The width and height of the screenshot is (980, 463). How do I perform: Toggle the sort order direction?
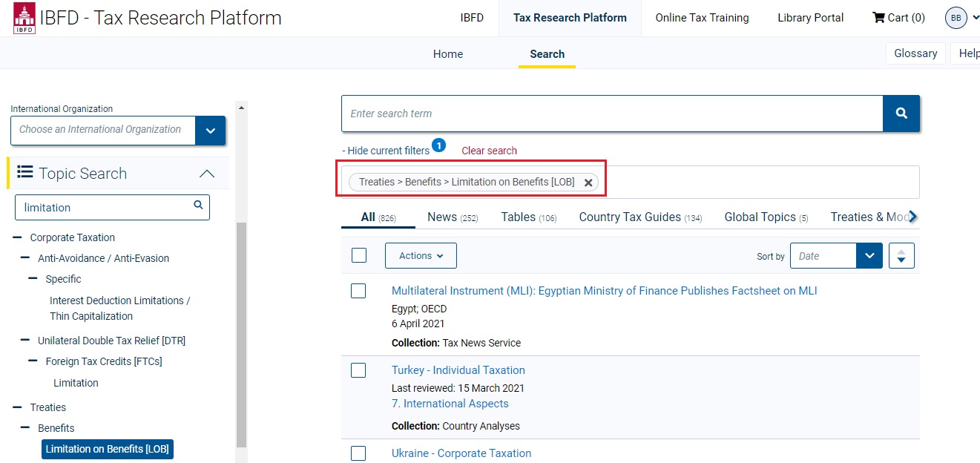(x=901, y=256)
